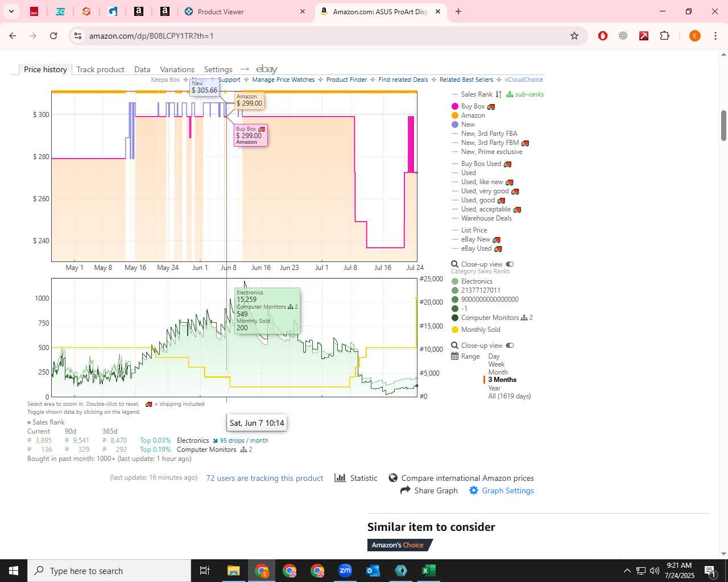Viewport: 728px width, 582px height.
Task: Open Find related Deals link
Action: point(403,80)
